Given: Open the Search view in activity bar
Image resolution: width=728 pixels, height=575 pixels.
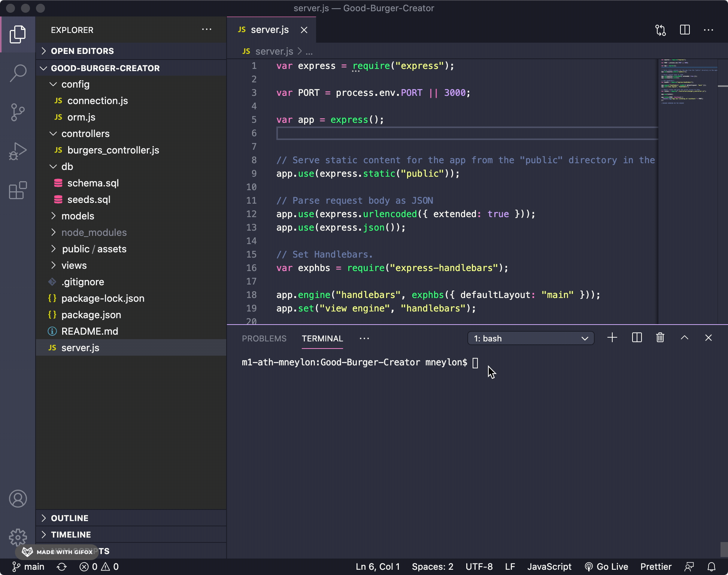Looking at the screenshot, I should (18, 73).
